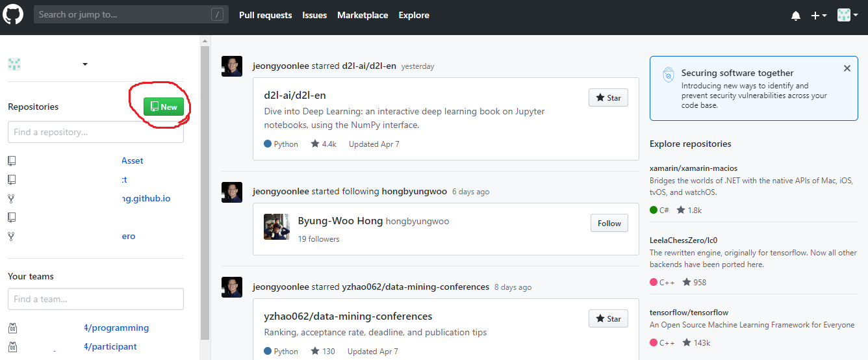Open the yzhao062/data-mining-conferences card title

[x=348, y=316]
